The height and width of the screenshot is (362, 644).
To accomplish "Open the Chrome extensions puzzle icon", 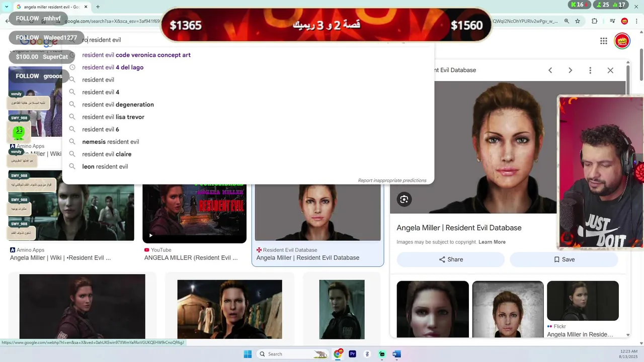I will [x=595, y=21].
